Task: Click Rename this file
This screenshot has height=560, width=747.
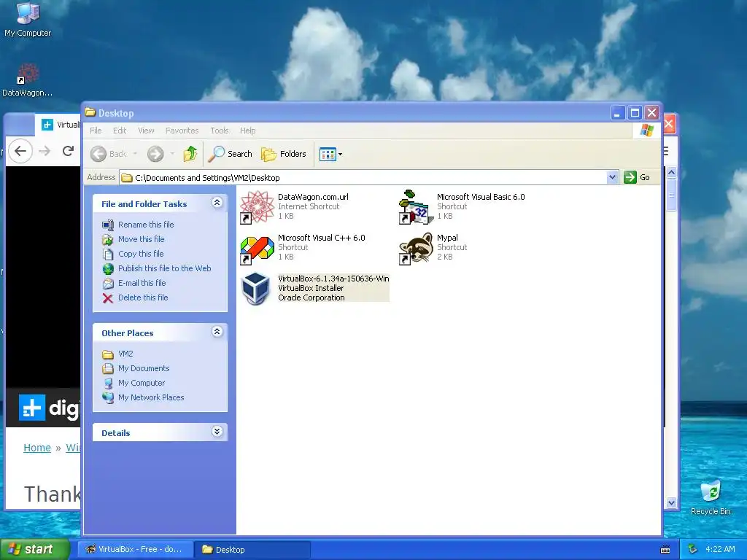Action: (x=146, y=225)
